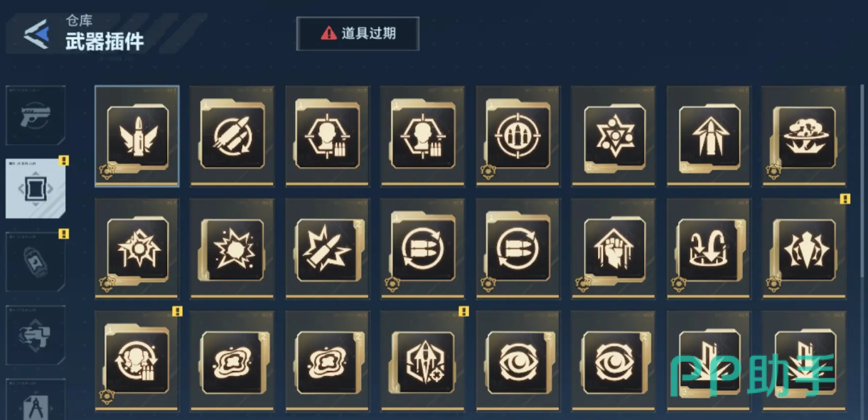Select the mushroom cloud explosion plugin
This screenshot has width=868, height=420.
point(804,136)
